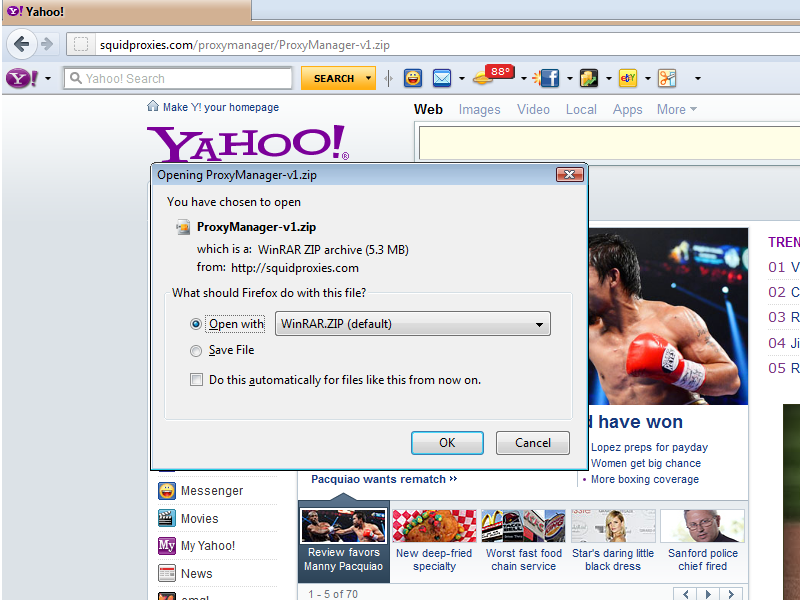This screenshot has width=800, height=600.
Task: Click the green finance toolbar icon
Action: [x=589, y=78]
